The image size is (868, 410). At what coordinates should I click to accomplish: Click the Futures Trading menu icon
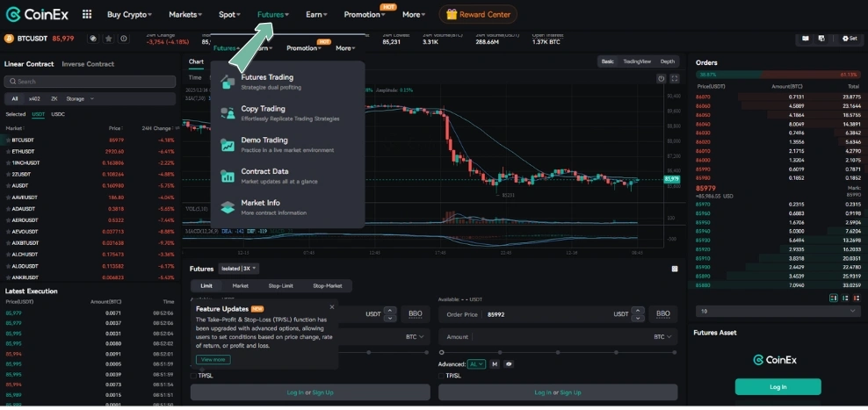coord(228,82)
